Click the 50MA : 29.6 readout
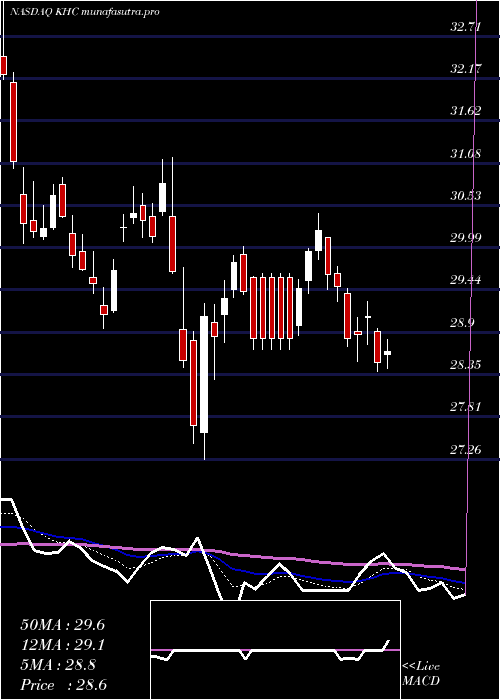The height and width of the screenshot is (700, 500). coord(62,625)
